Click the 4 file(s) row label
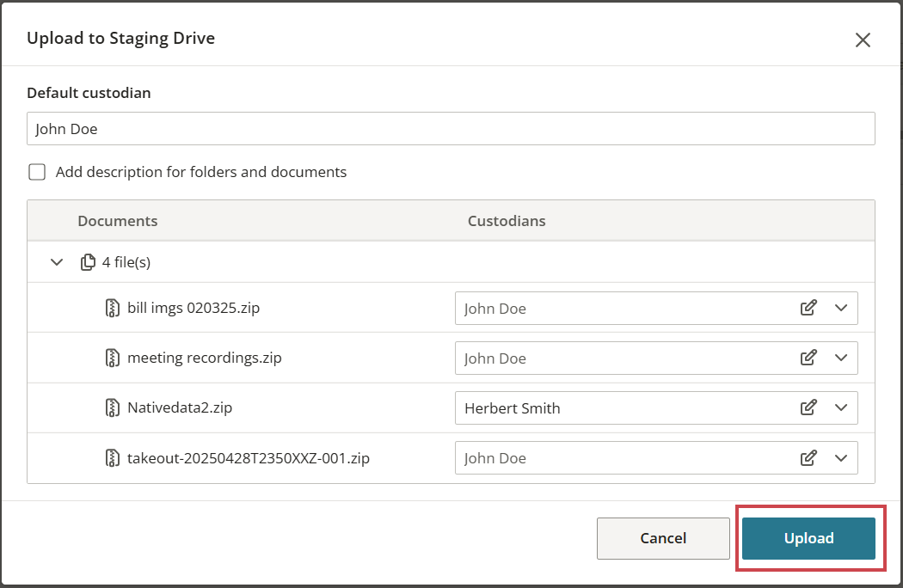Screen dimensions: 903x588 click(126, 262)
